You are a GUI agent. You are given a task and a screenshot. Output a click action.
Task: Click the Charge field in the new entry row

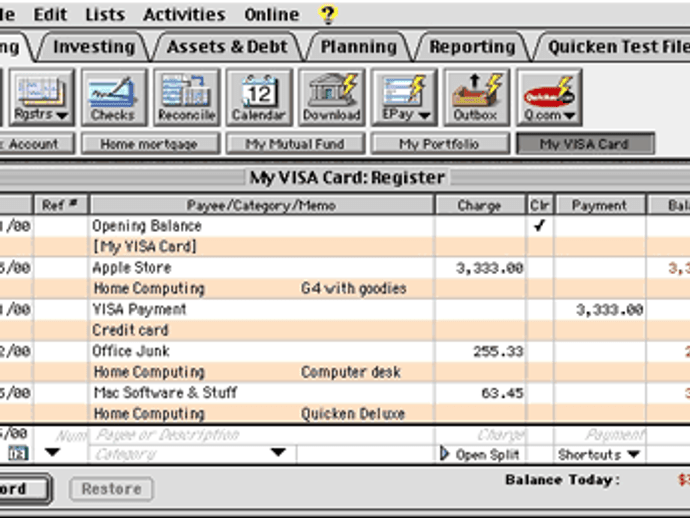coord(480,435)
